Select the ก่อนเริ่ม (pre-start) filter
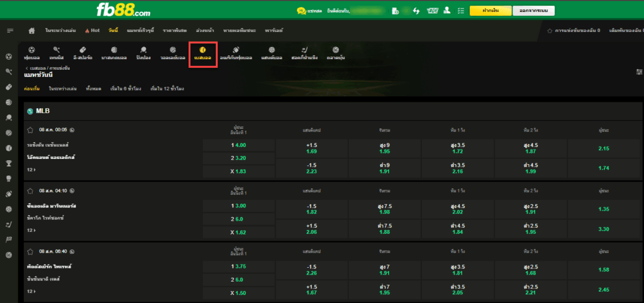Screen dimensions: 644x303 32,89
